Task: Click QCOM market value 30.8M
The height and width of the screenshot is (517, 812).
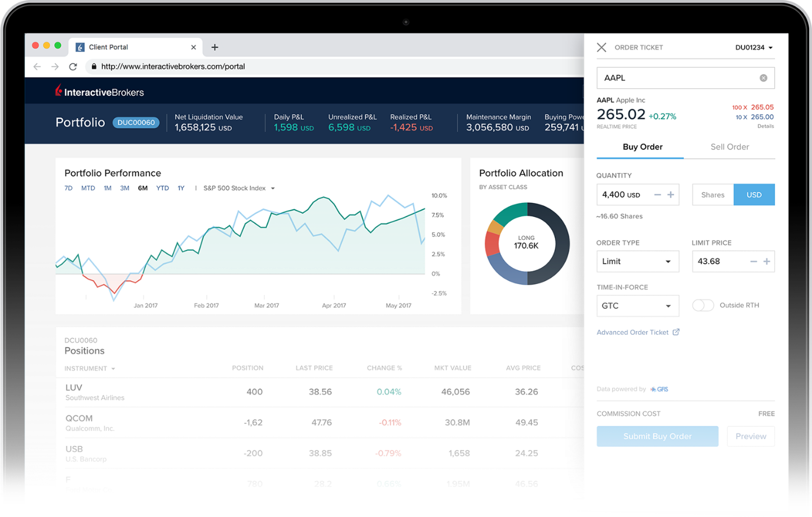Action: (x=457, y=422)
